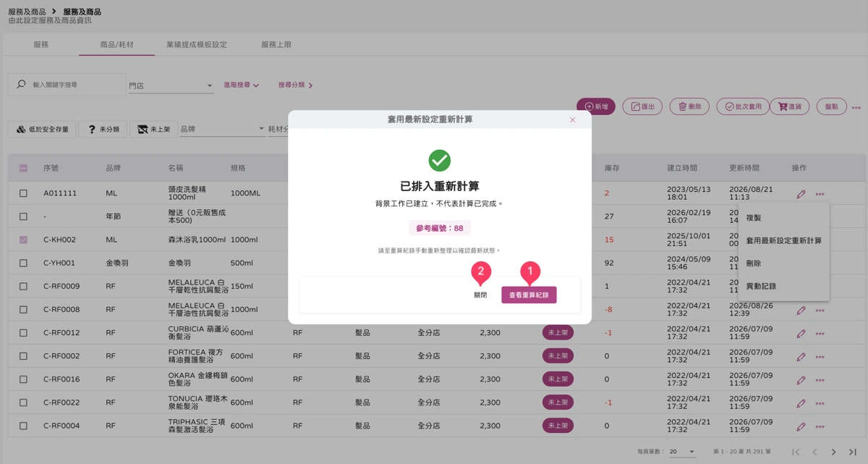Choose 套用最新設定重新計算 from the context menu
Image resolution: width=868 pixels, height=464 pixels.
783,240
